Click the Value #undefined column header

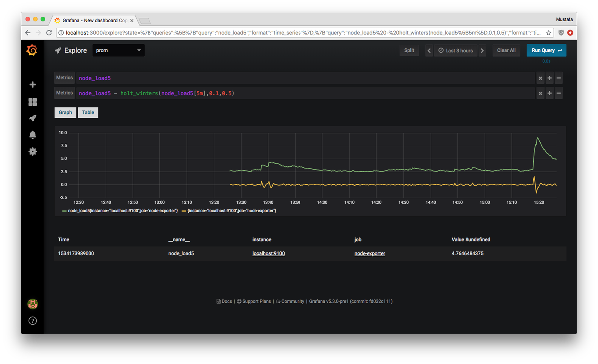click(471, 240)
